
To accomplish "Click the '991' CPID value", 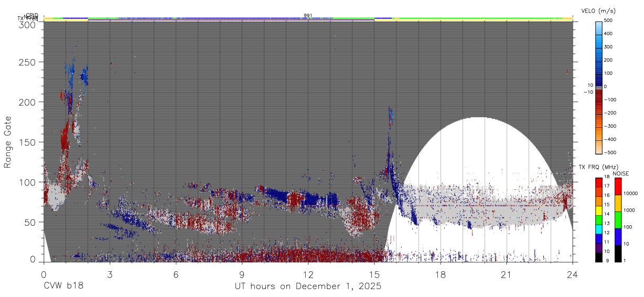I will (x=308, y=15).
